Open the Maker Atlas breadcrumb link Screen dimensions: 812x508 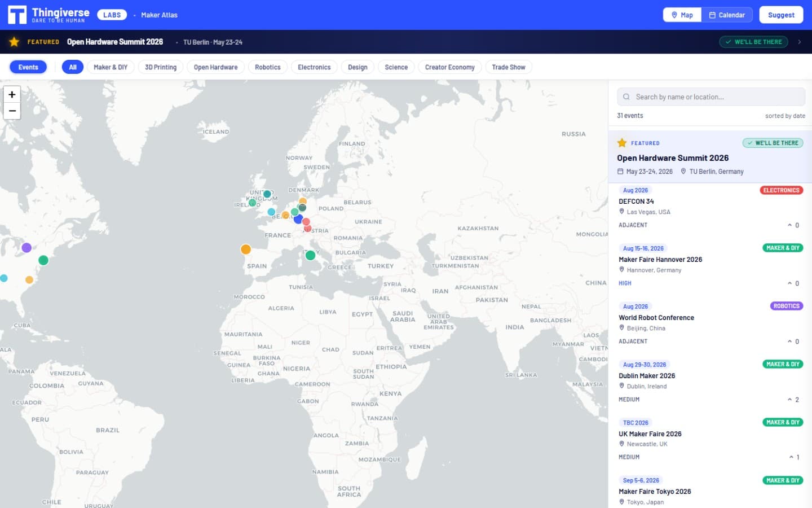159,15
